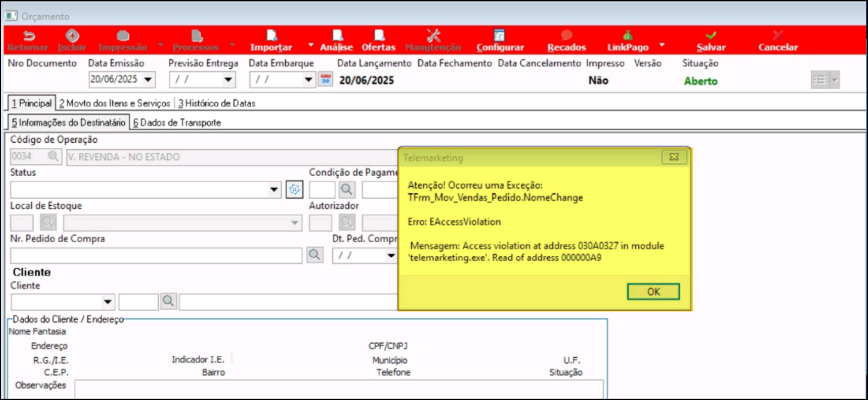The height and width of the screenshot is (400, 868).
Task: Select the Dados de Transporte tab
Action: point(177,123)
